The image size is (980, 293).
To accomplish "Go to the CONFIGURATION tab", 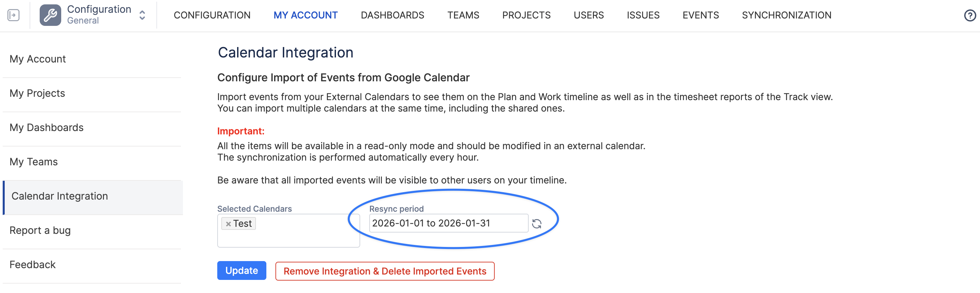I will point(212,15).
